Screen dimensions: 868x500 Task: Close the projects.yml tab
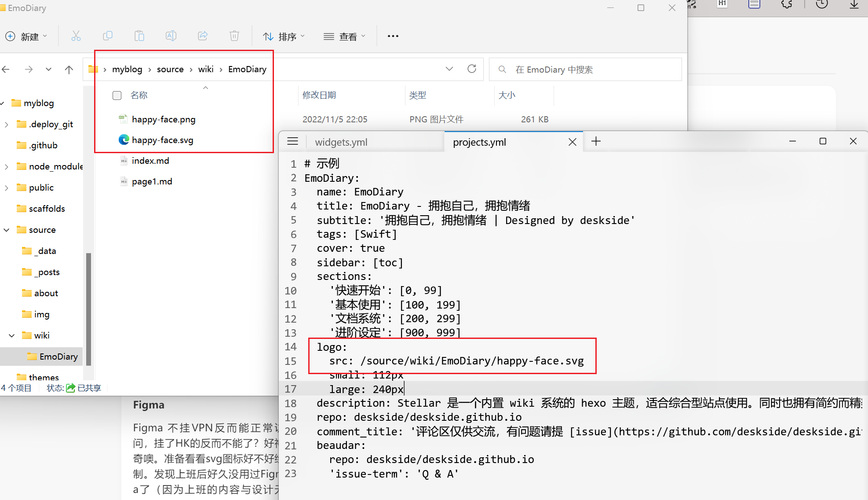click(x=573, y=142)
